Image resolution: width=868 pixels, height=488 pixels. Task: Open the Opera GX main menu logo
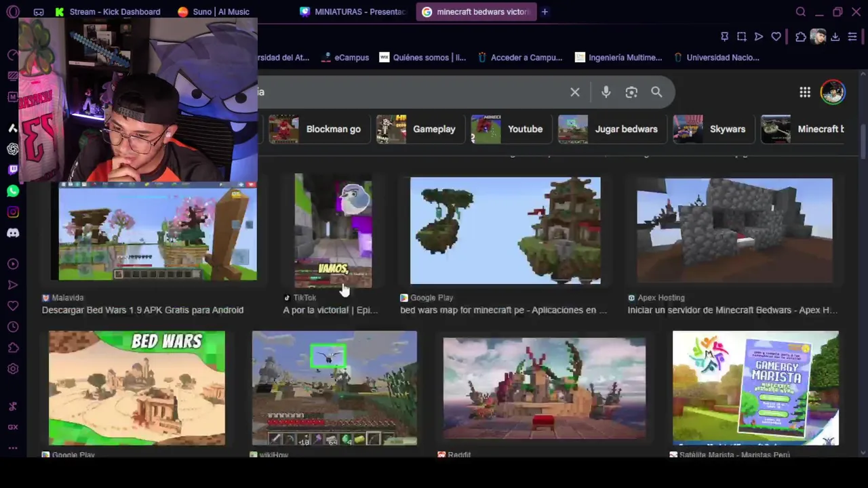[12, 12]
